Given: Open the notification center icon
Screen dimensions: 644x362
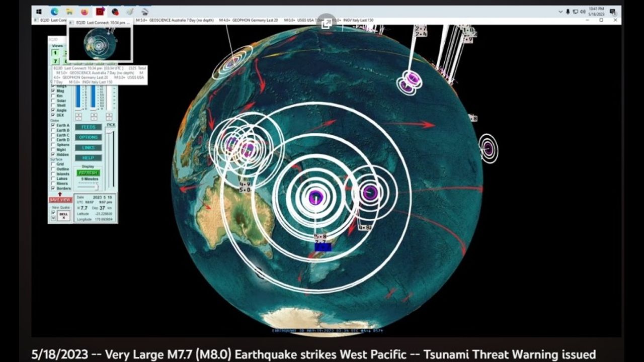Looking at the screenshot, I should click(x=612, y=12).
